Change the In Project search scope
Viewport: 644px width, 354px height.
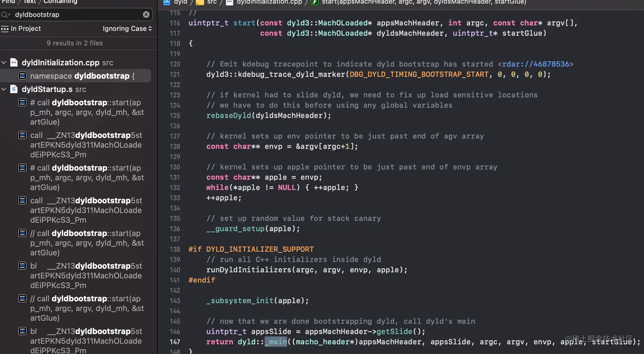point(21,29)
